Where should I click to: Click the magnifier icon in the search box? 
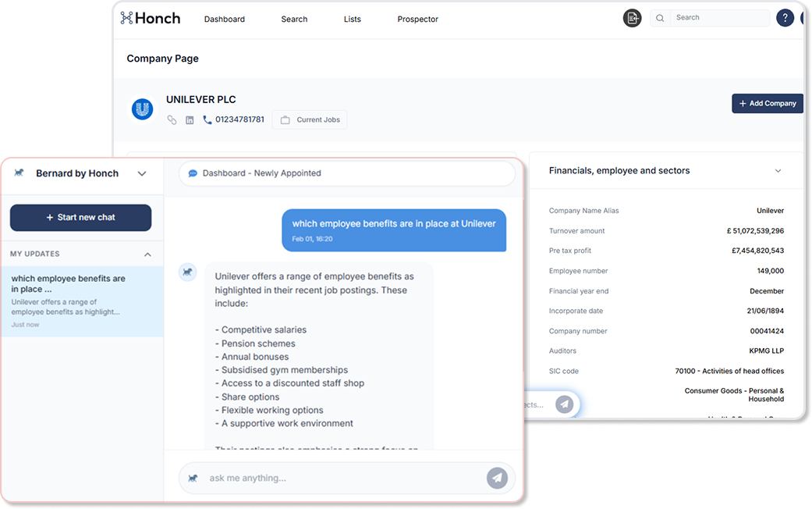pyautogui.click(x=660, y=18)
